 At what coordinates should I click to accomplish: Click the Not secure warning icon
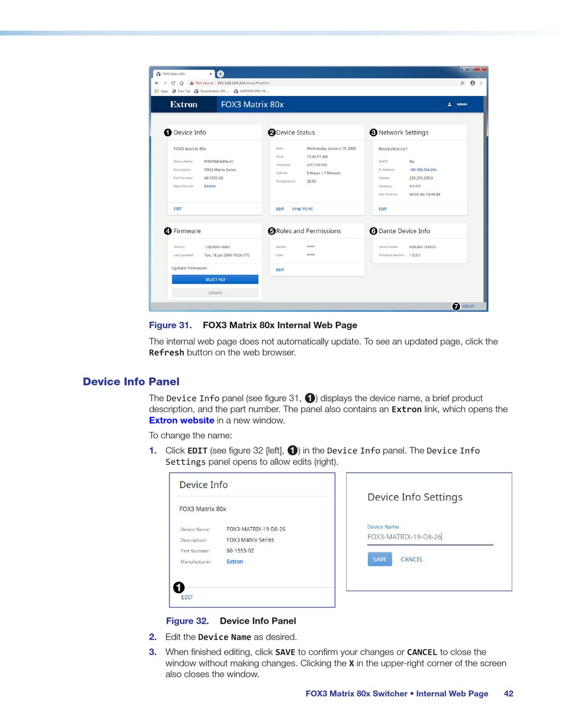point(191,83)
